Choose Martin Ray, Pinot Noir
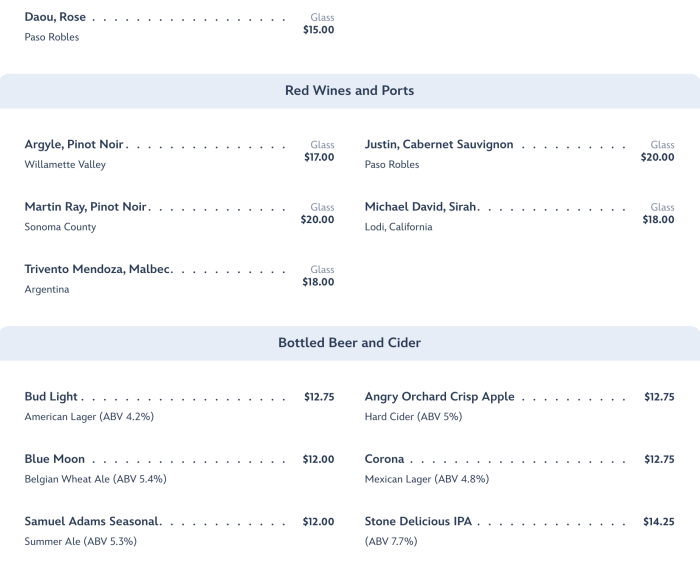Screen dimensions: 700x571 [x=86, y=207]
